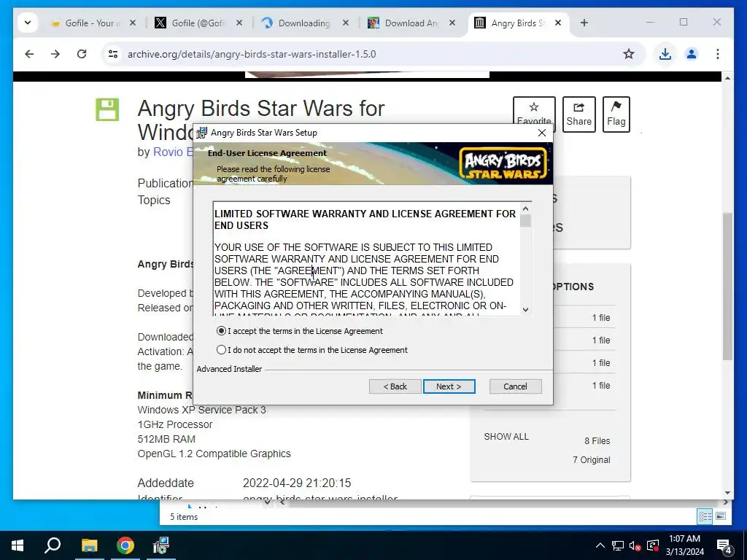Share this archive.org item
747x560 pixels.
[x=578, y=114]
